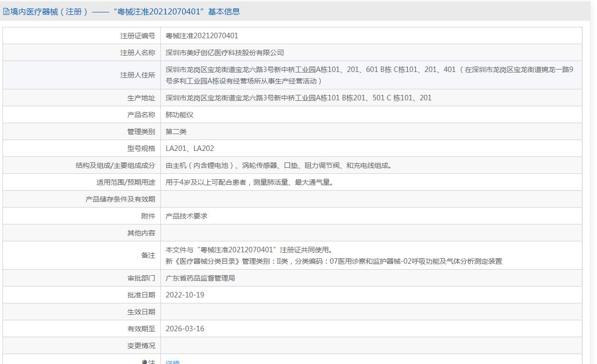Image resolution: width=597 pixels, height=364 pixels.
Task: Click model specification value LA201、LA202
Action: 190,148
